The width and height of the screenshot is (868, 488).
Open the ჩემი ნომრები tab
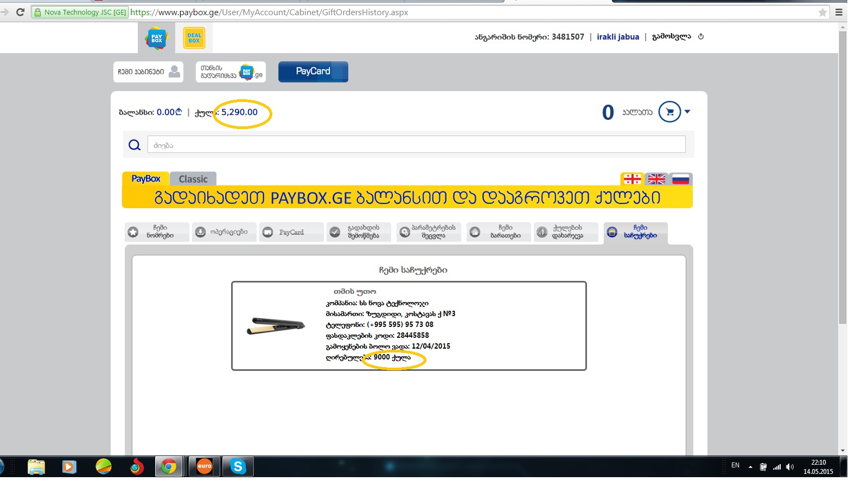[x=157, y=232]
